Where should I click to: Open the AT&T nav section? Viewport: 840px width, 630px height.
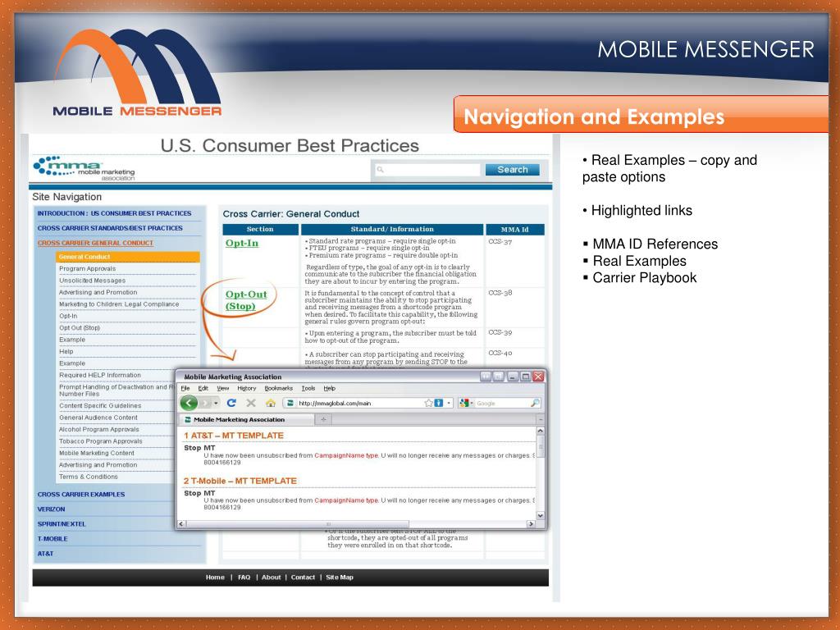pyautogui.click(x=45, y=554)
